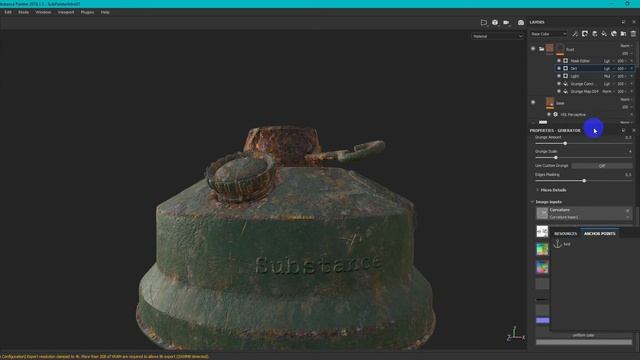
Task: Click the uniform color button
Action: [x=583, y=335]
